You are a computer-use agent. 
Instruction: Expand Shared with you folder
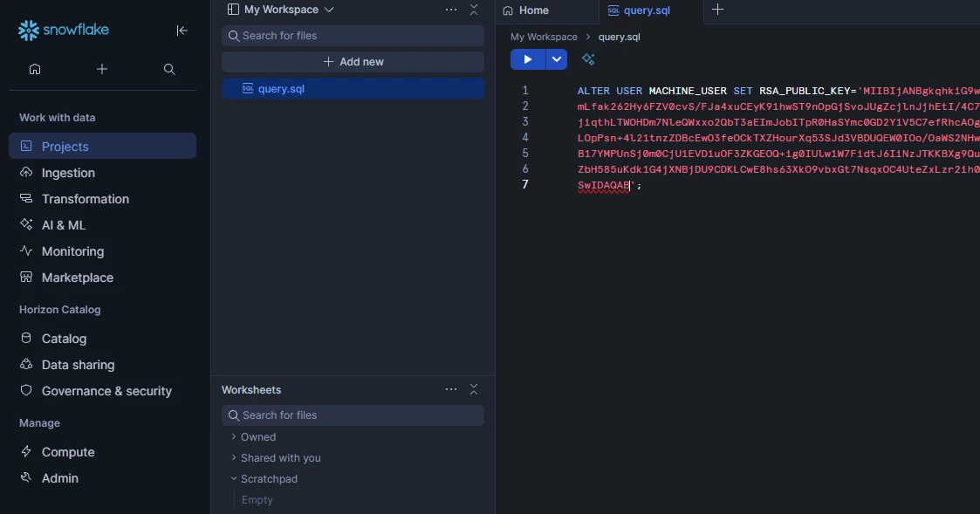280,458
